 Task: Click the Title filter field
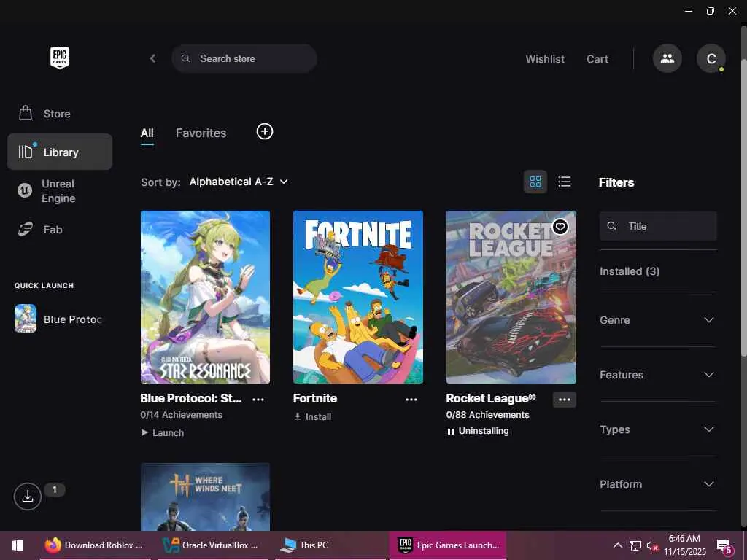[658, 226]
